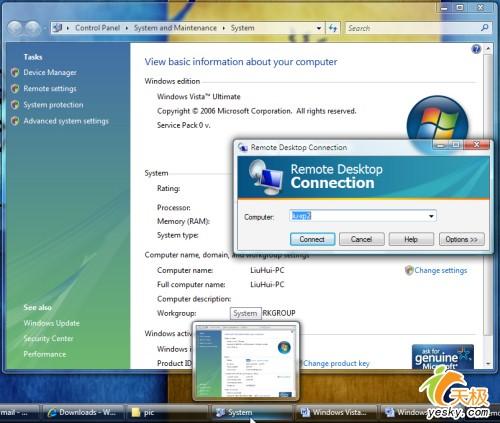Select System and Maintenance breadcrumb

tap(175, 28)
